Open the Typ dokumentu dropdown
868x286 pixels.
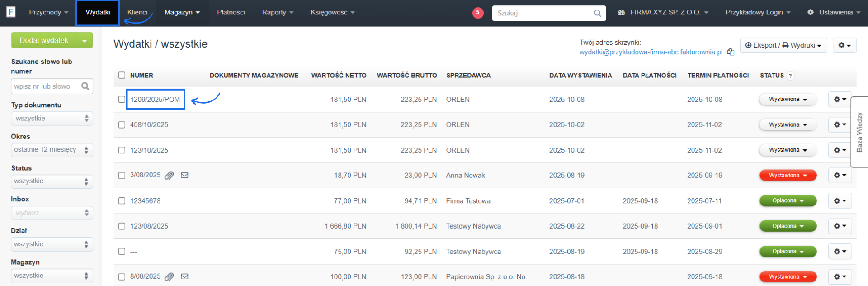52,119
